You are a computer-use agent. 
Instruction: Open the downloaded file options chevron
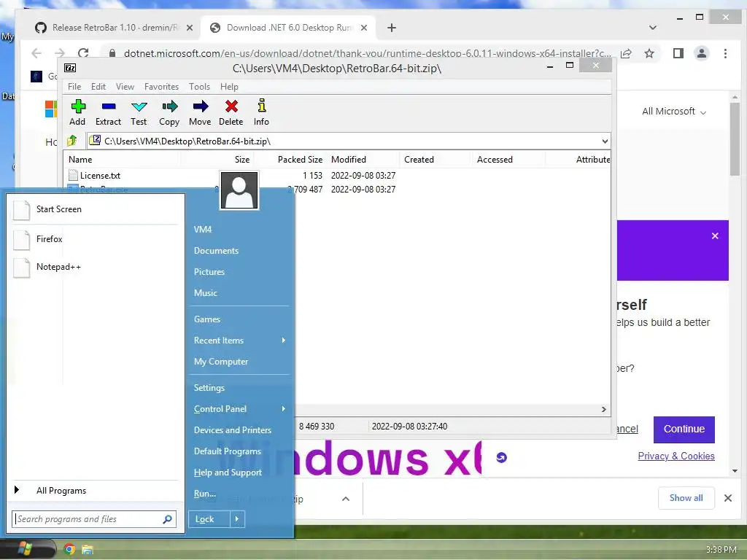pos(346,499)
